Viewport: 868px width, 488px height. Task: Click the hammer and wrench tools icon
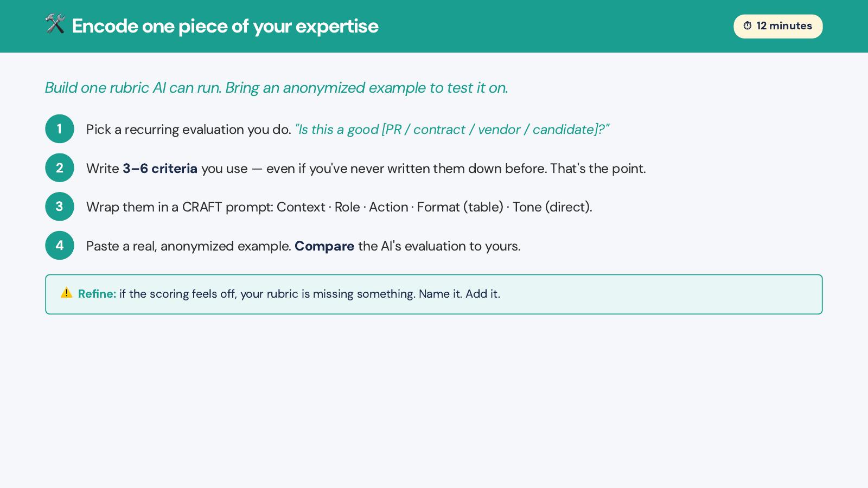[55, 24]
